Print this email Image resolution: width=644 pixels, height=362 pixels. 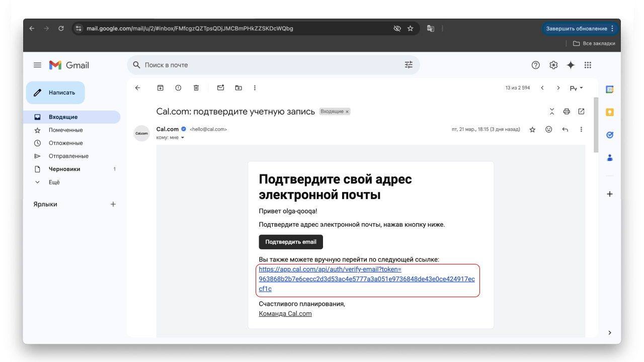click(x=567, y=111)
